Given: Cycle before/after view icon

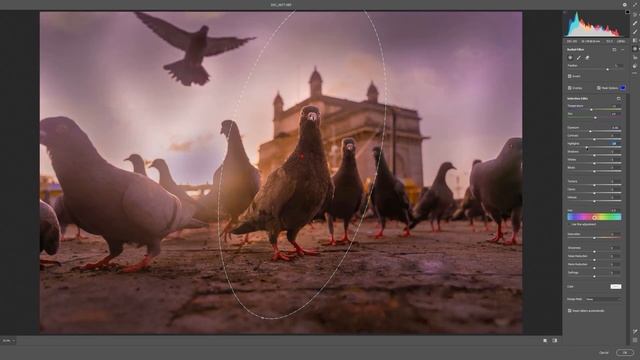Looking at the screenshot, I should (555, 340).
